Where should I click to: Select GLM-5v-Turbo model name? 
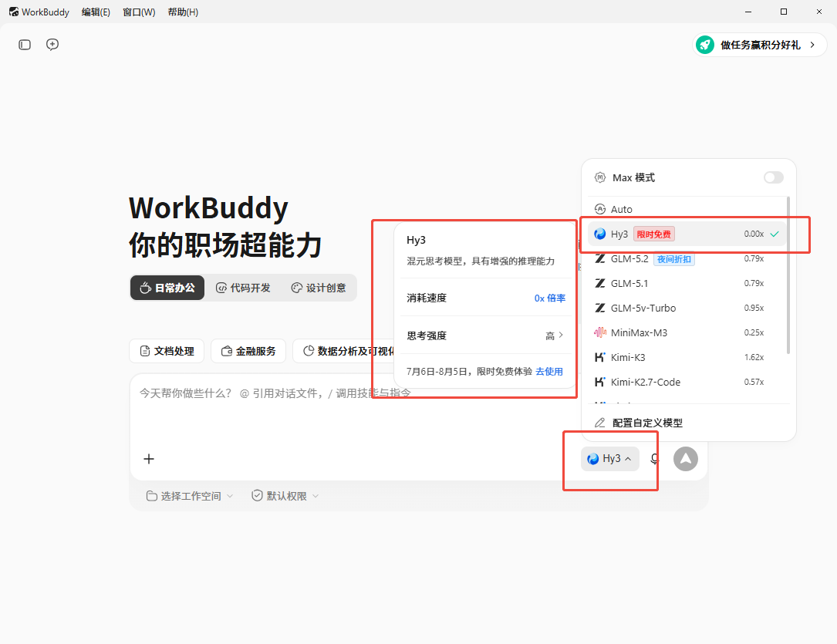click(643, 308)
